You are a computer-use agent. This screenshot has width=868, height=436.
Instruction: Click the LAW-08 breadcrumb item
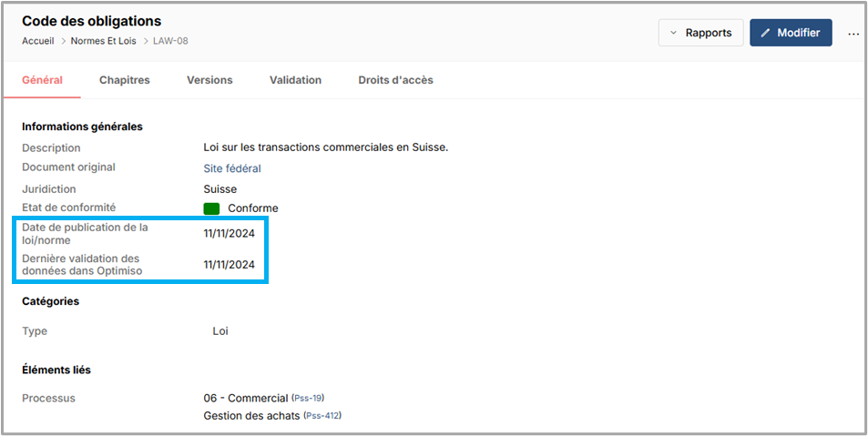[x=169, y=41]
